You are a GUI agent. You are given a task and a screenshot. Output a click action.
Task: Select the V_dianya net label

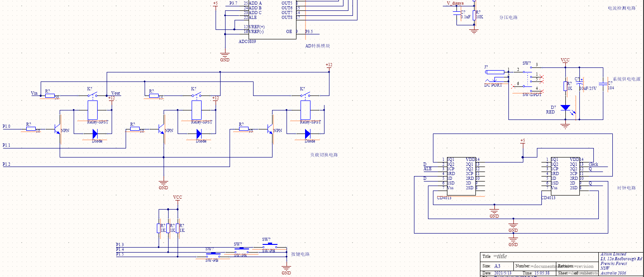(455, 3)
